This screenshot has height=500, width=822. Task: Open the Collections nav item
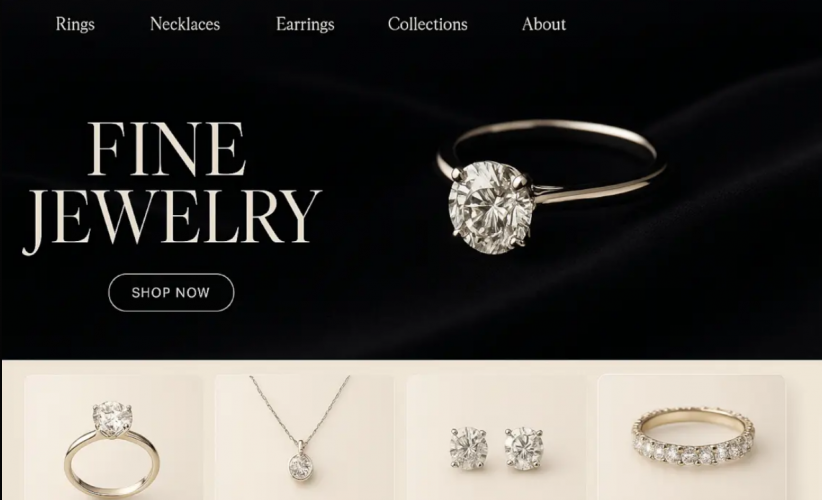point(427,24)
